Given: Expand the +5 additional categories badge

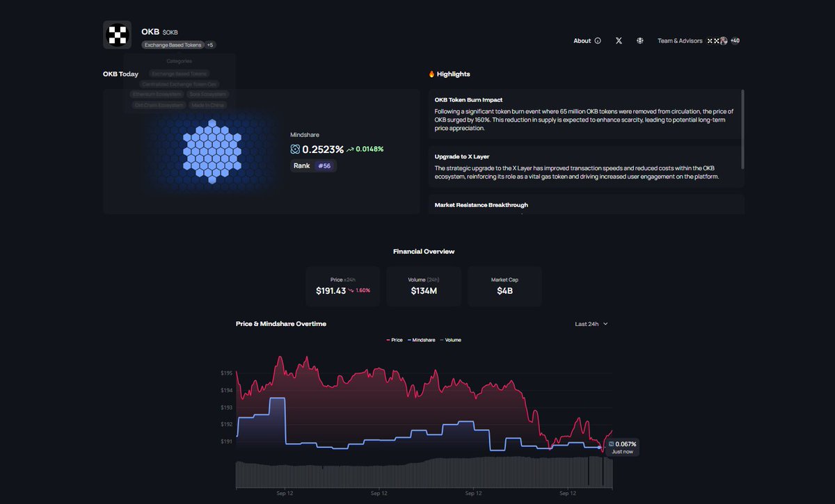Looking at the screenshot, I should tap(210, 45).
